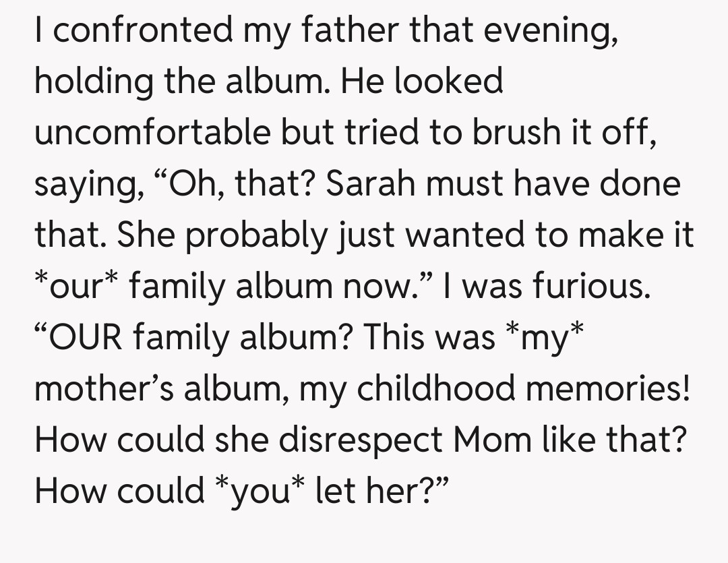Click the capitalized word "OUR"
The image size is (728, 563).
click(86, 338)
